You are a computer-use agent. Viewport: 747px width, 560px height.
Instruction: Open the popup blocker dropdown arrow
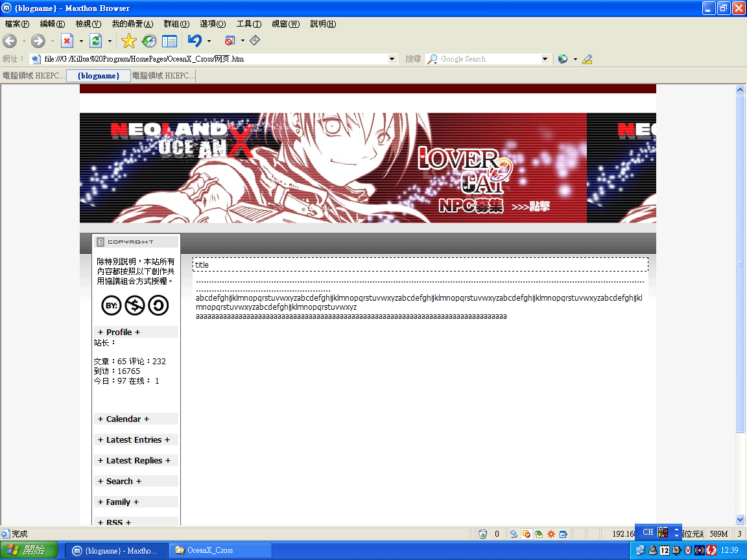243,41
